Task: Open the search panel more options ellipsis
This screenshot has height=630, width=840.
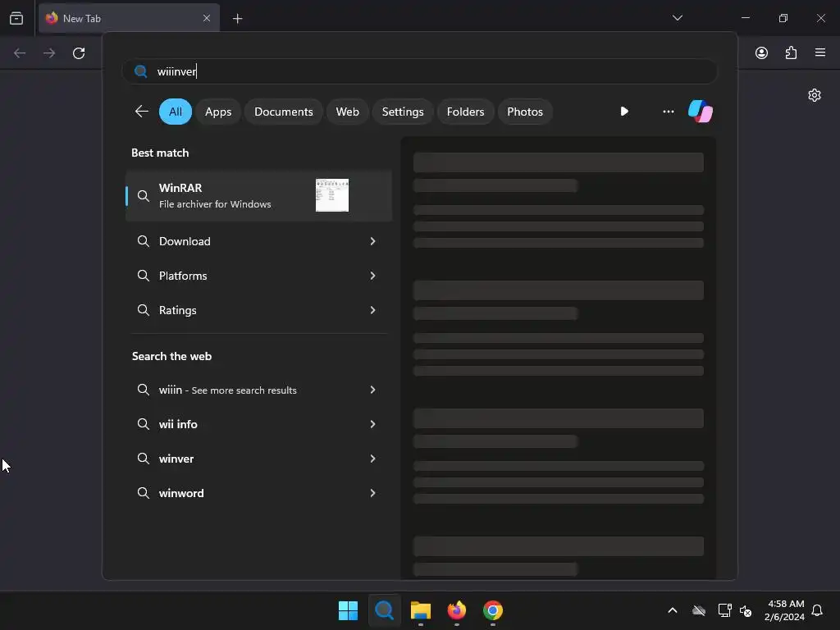Action: pyautogui.click(x=668, y=112)
